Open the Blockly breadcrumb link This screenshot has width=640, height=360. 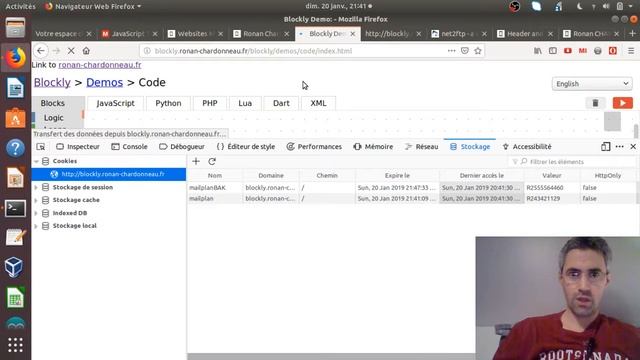[52, 82]
